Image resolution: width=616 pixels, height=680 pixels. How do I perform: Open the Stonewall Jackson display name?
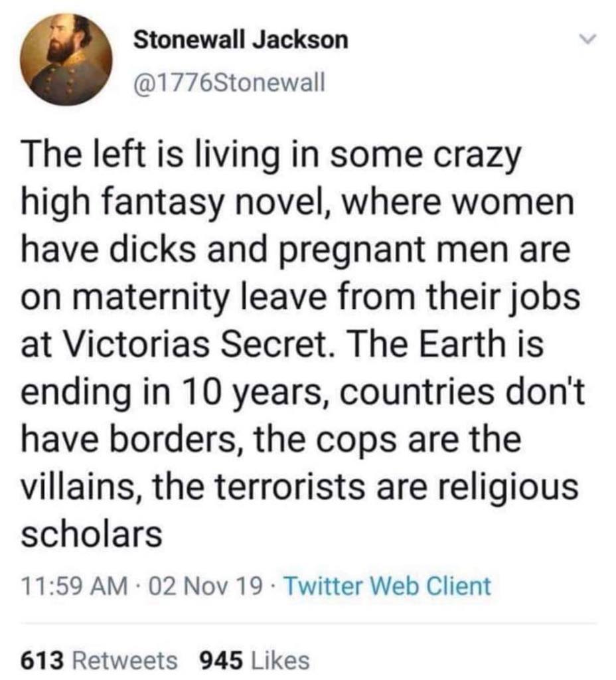[240, 40]
